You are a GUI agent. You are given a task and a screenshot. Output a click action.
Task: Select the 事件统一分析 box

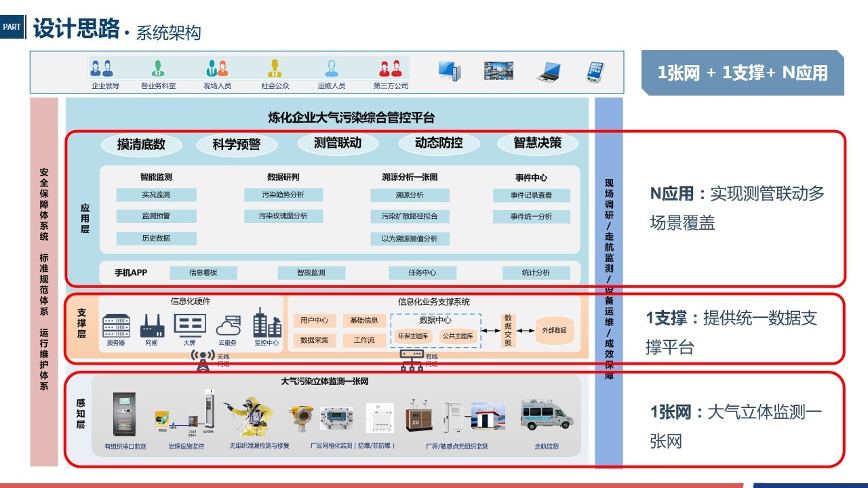531,217
